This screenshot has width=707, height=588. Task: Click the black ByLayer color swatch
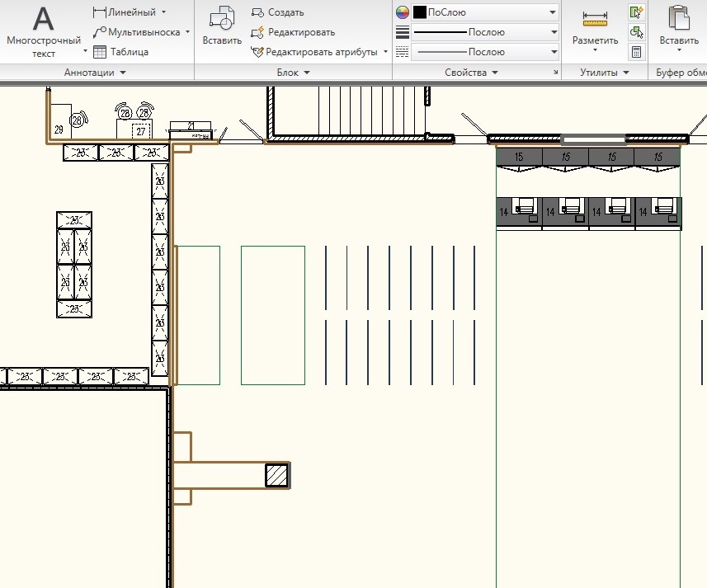click(419, 12)
